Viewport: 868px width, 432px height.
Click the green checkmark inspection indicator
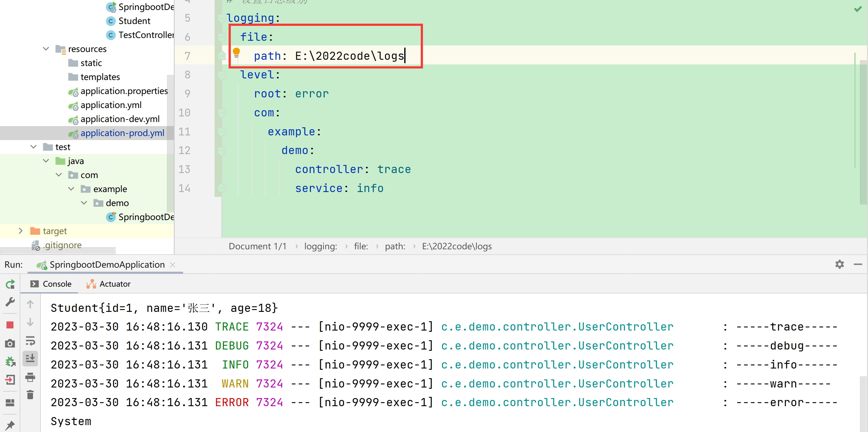coord(857,9)
